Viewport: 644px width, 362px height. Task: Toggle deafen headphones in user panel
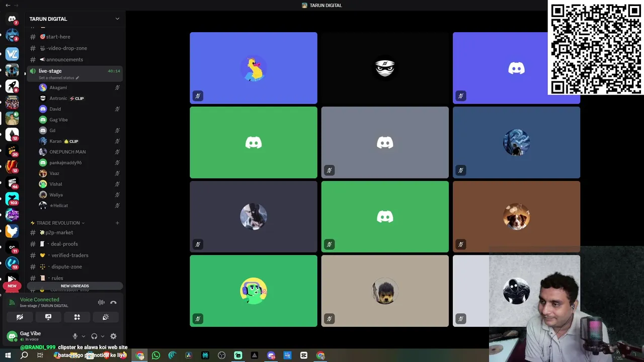94,336
